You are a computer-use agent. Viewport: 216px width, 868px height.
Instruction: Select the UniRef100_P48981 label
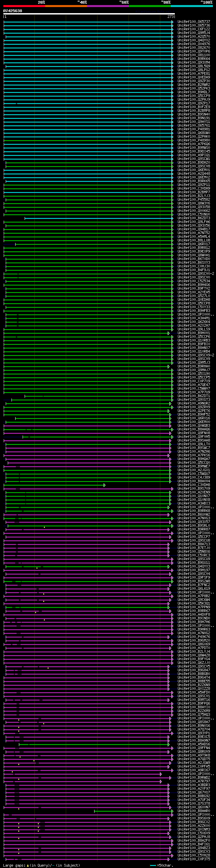click(194, 129)
